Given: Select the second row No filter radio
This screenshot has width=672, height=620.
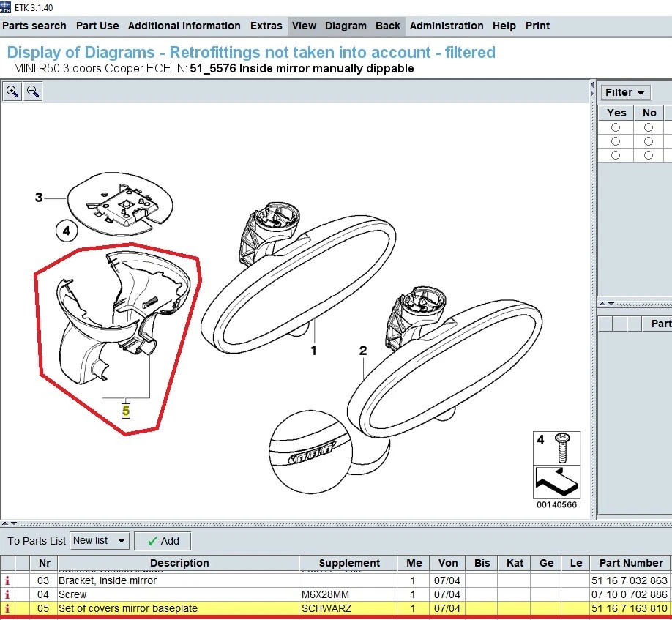Looking at the screenshot, I should pos(649,141).
